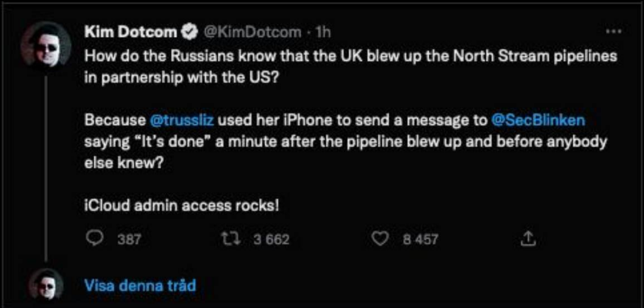Open the @trussliz mention link
Image resolution: width=644 pixels, height=308 pixels.
(182, 120)
